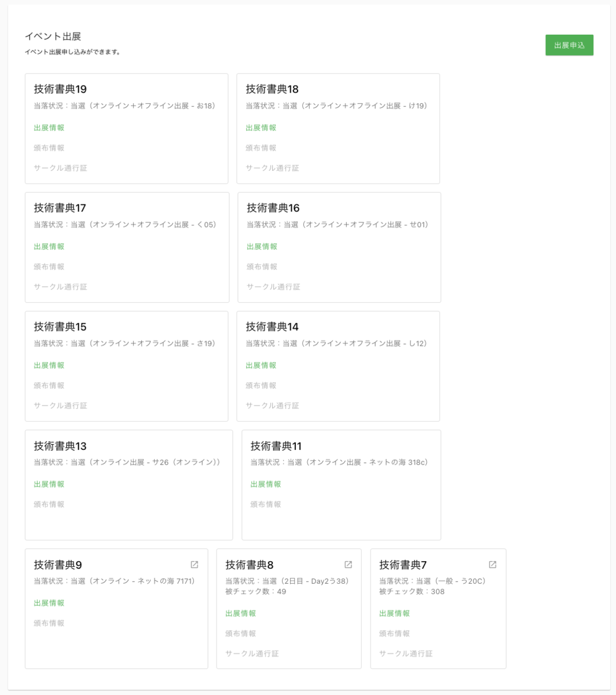Click the 技術書典15 card title
Image resolution: width=616 pixels, height=695 pixels.
[60, 327]
